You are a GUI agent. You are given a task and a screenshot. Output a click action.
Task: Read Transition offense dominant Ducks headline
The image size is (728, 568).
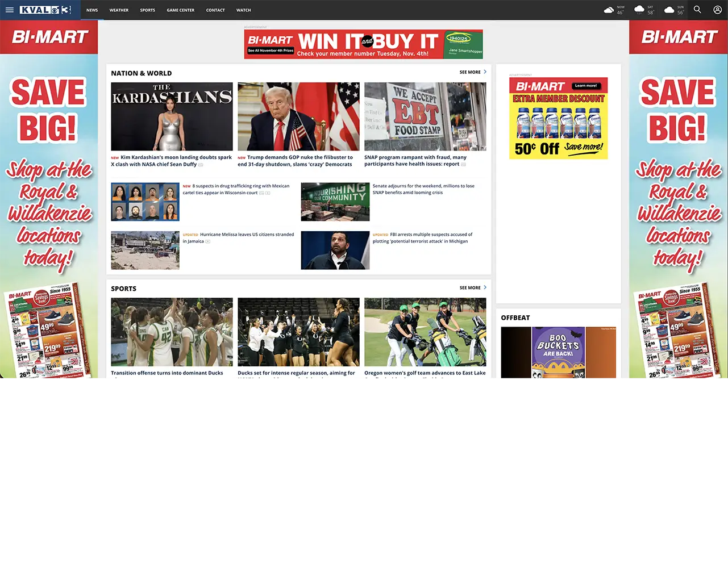pos(167,373)
